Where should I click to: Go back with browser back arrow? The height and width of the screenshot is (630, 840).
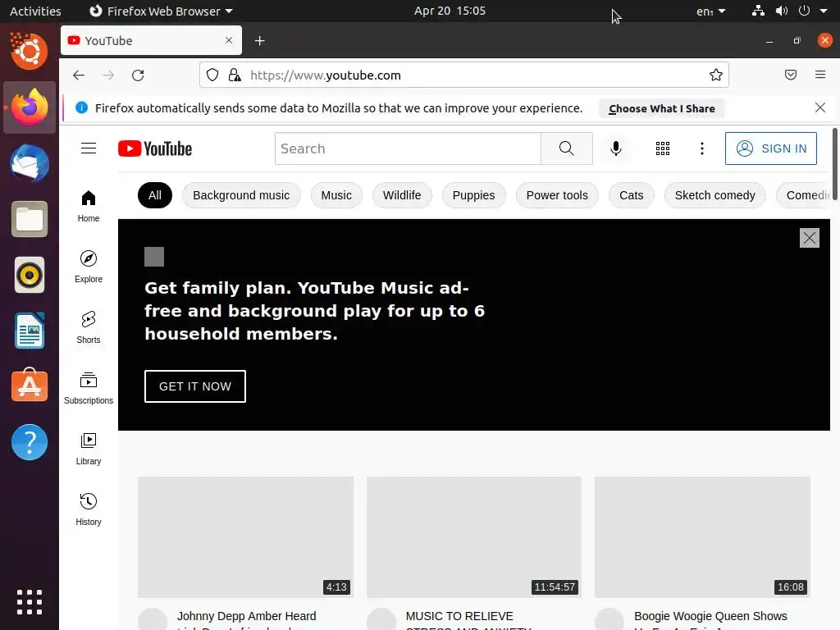click(79, 75)
